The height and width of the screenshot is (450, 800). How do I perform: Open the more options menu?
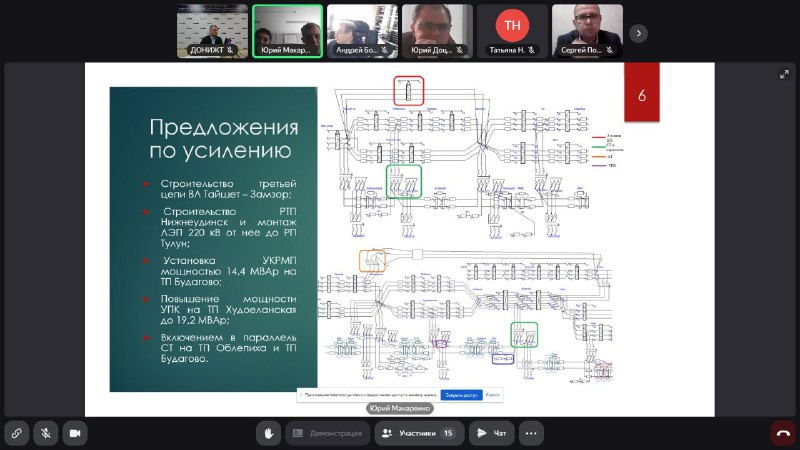tap(531, 433)
